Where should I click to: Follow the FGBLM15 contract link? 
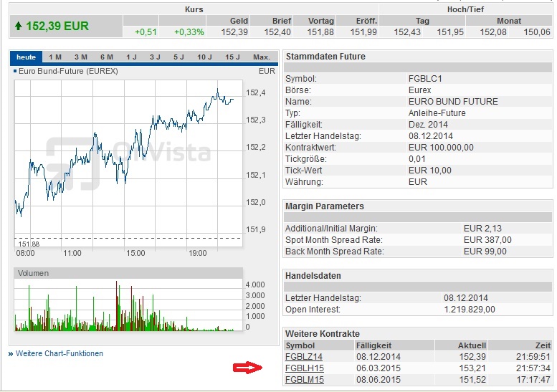click(x=304, y=380)
